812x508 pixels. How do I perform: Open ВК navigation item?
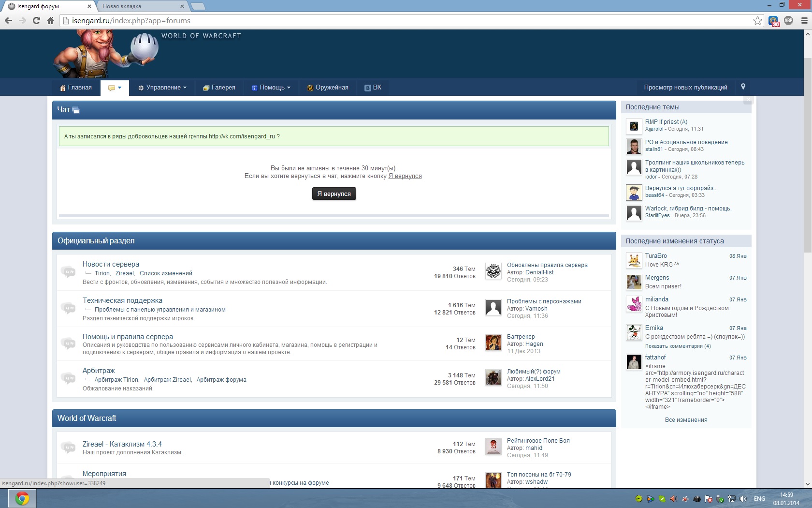tap(373, 88)
